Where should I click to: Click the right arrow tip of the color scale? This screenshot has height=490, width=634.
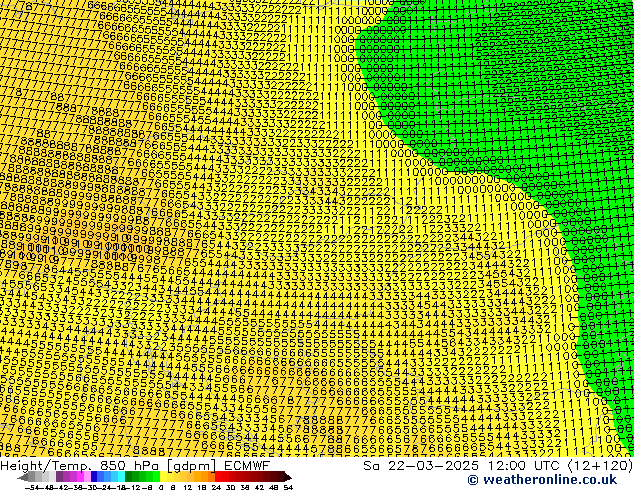click(x=288, y=477)
